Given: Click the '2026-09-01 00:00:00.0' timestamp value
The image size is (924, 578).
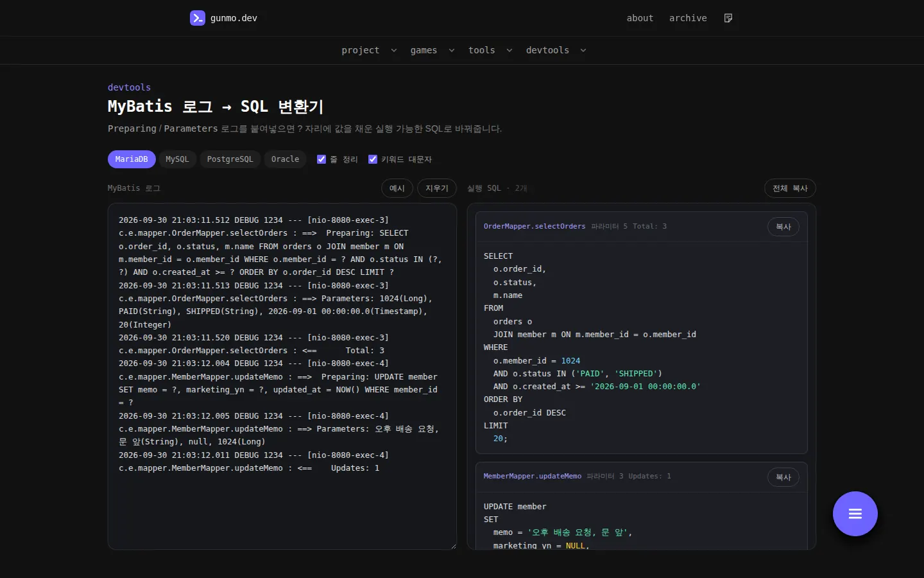Looking at the screenshot, I should point(646,387).
